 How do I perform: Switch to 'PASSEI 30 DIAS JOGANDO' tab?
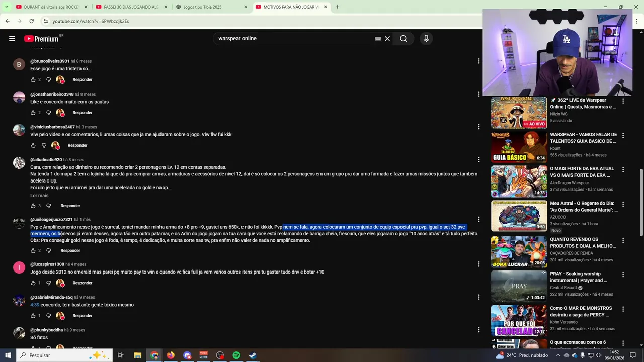132,7
